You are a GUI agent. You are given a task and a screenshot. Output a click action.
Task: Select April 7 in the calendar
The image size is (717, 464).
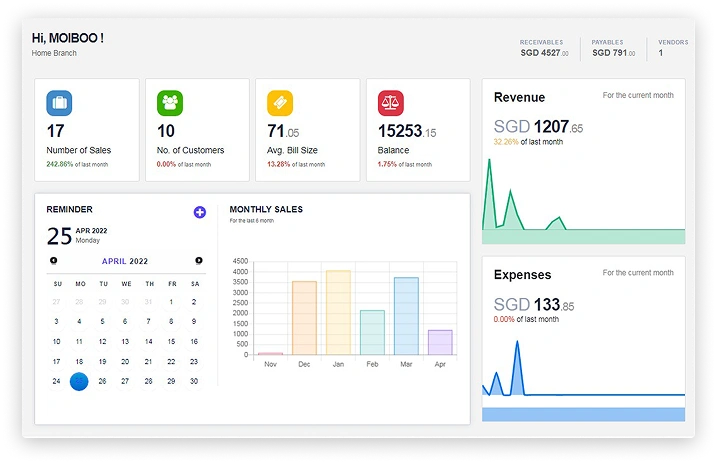[148, 321]
